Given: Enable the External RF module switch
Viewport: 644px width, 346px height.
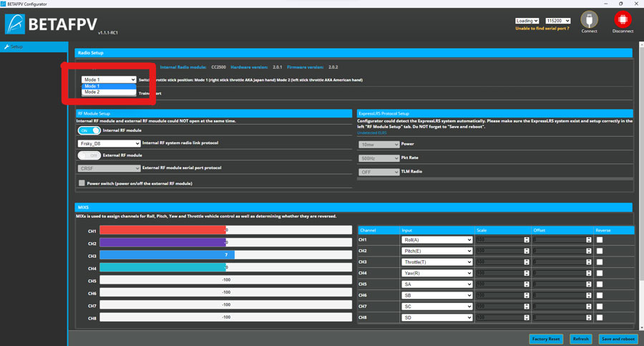Looking at the screenshot, I should [89, 155].
